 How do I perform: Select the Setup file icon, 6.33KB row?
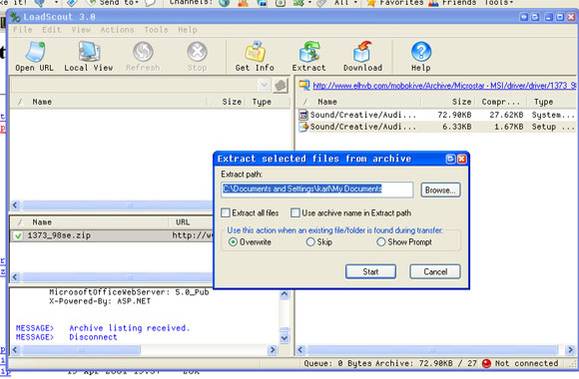click(304, 127)
